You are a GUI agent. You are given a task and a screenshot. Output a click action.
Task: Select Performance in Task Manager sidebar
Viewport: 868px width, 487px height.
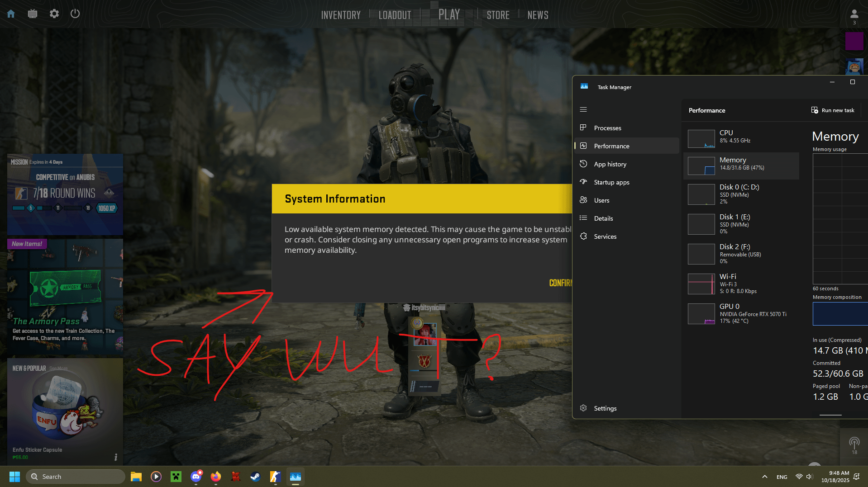[627, 146]
